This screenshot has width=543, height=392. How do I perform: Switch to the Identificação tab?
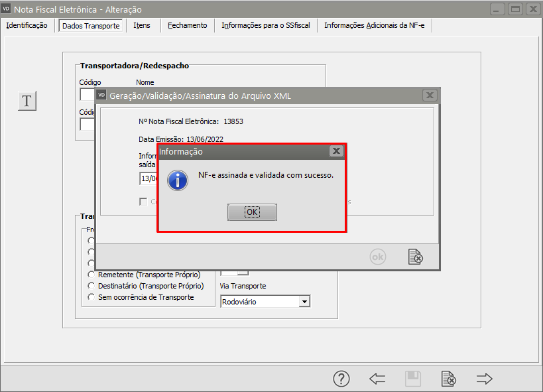pos(27,25)
